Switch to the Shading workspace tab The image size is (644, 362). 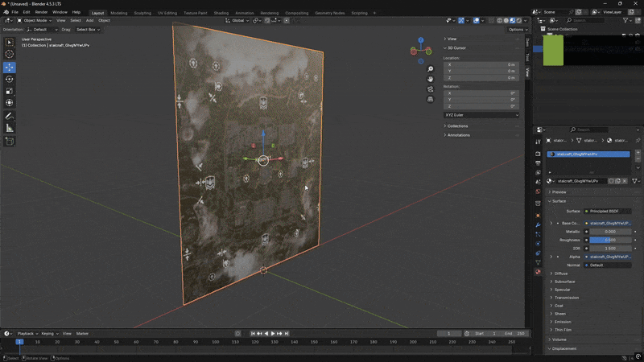tap(221, 13)
